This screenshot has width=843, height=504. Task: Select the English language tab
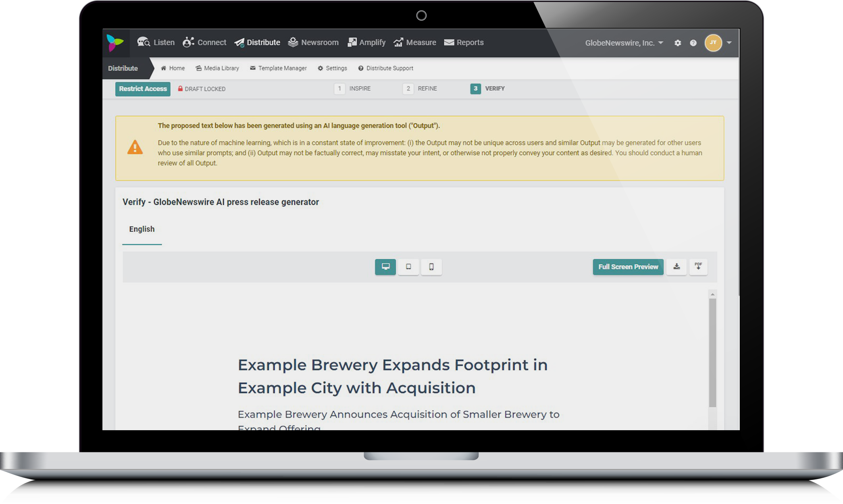[x=142, y=229]
